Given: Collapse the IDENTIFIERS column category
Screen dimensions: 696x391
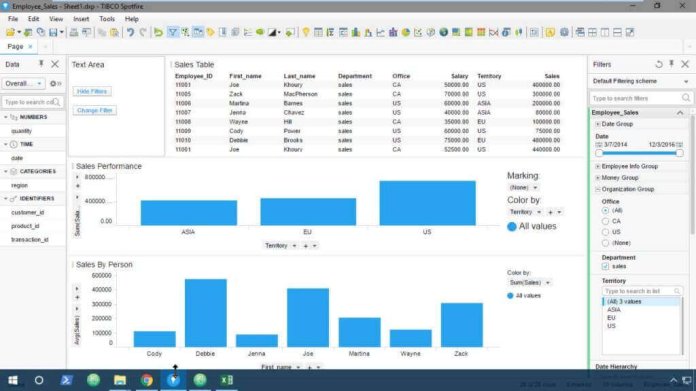Looking at the screenshot, I should click(6, 199).
